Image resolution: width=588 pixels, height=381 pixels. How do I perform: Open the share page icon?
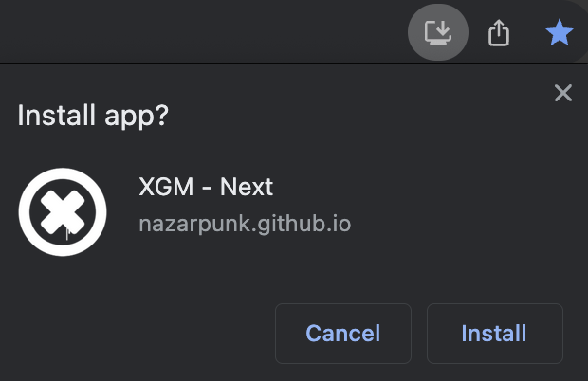499,33
